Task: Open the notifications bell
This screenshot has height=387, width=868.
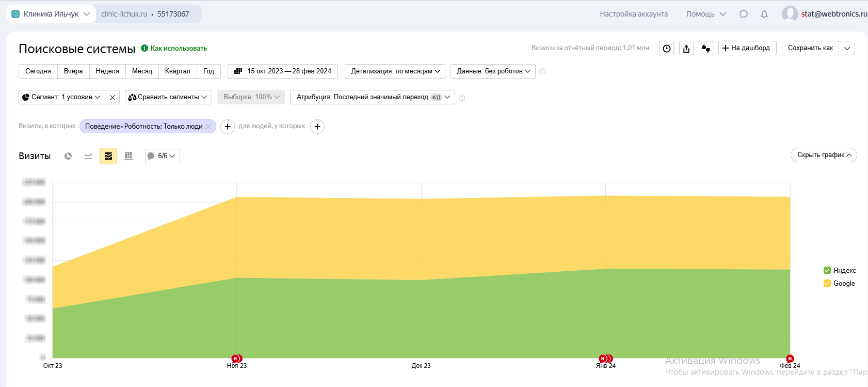Action: [764, 14]
